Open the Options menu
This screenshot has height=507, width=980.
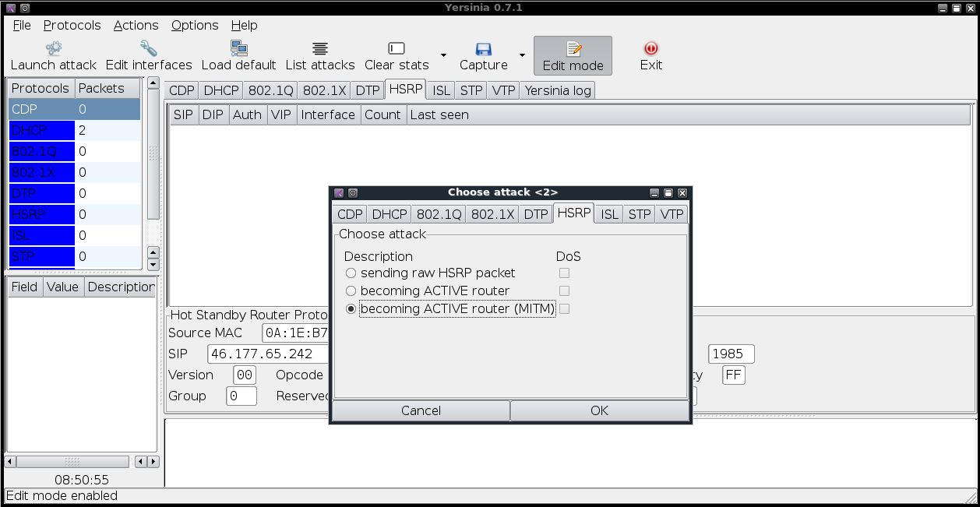point(195,25)
